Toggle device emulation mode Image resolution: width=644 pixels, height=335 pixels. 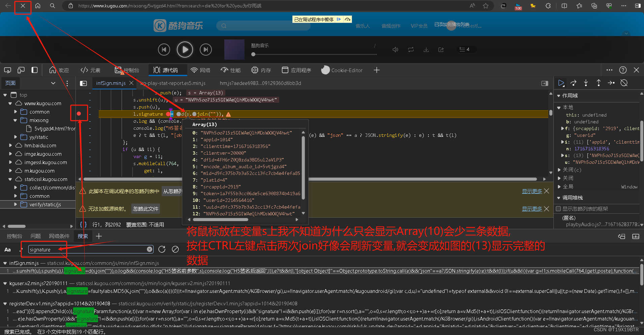pyautogui.click(x=21, y=70)
